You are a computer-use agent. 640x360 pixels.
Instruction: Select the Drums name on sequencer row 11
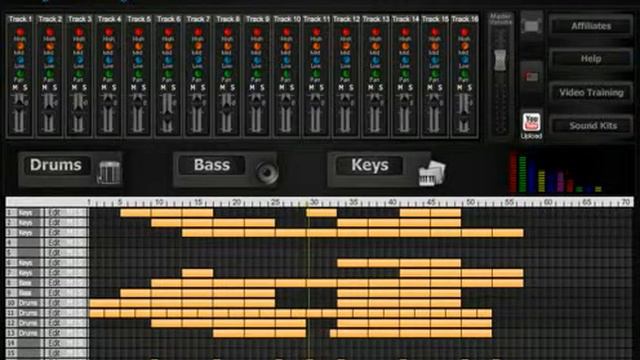pos(28,313)
